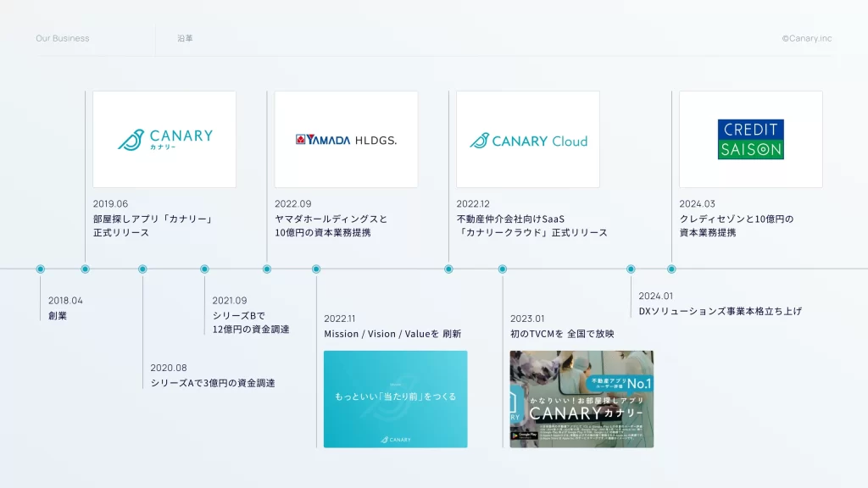Viewport: 868px width, 488px height.
Task: Select the 2018.04 創業 timeline dot
Action: (x=40, y=269)
